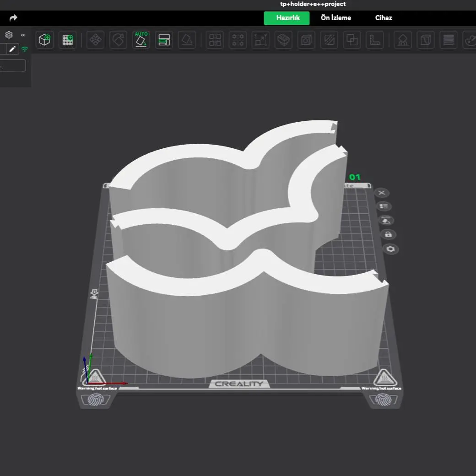Screen dimensions: 476x476
Task: Click the redo arrow button
Action: tap(13, 18)
